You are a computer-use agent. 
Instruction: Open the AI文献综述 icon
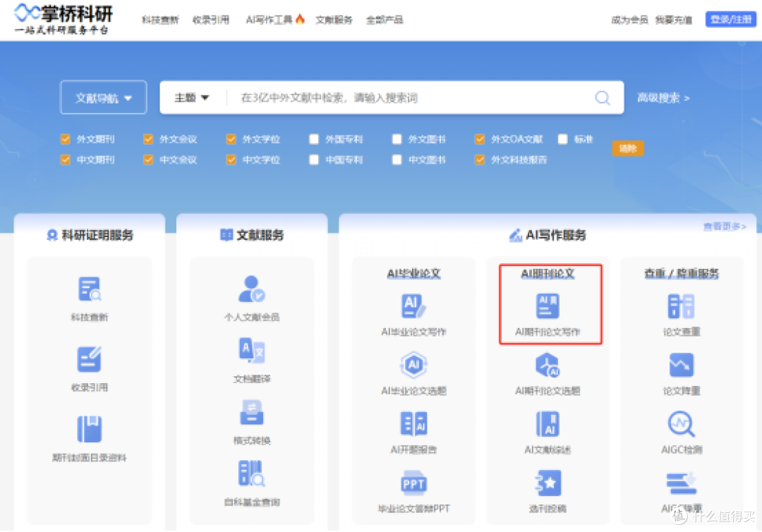point(548,423)
